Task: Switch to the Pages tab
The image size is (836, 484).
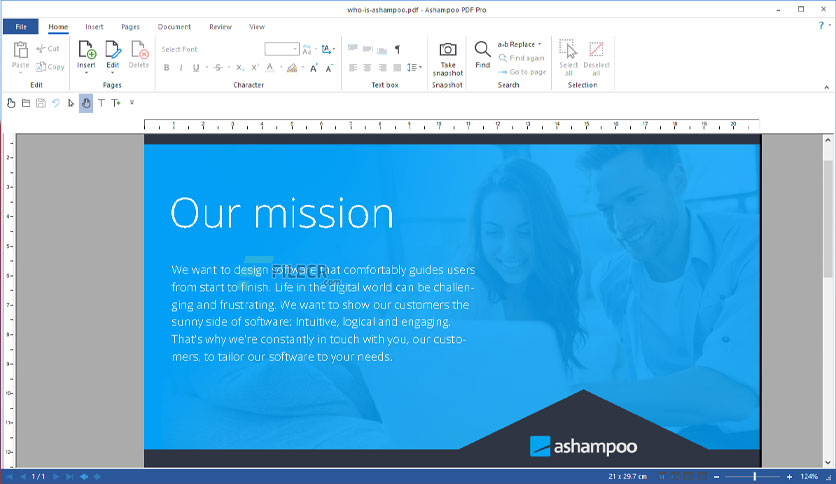Action: pyautogui.click(x=130, y=27)
